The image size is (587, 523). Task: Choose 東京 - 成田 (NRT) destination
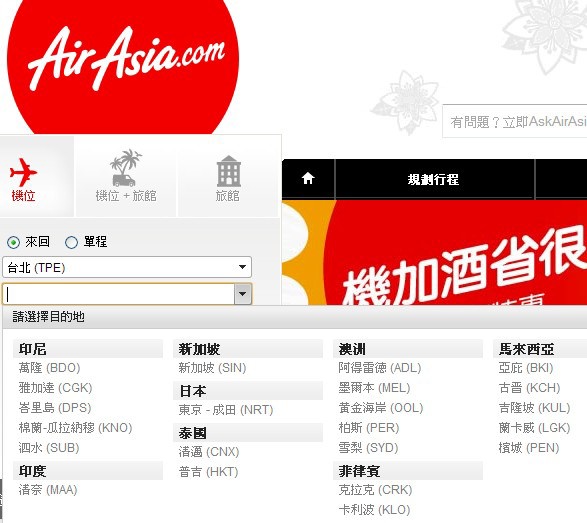click(x=226, y=410)
